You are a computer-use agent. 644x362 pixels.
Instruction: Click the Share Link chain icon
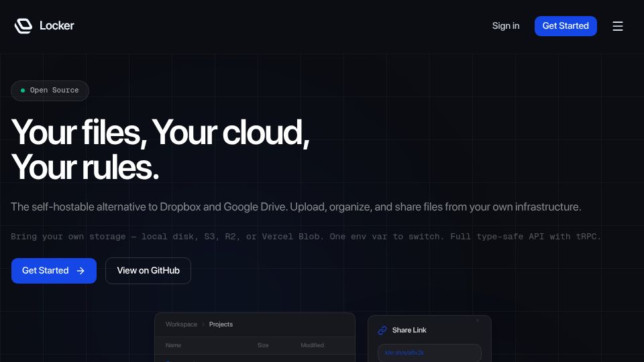382,330
